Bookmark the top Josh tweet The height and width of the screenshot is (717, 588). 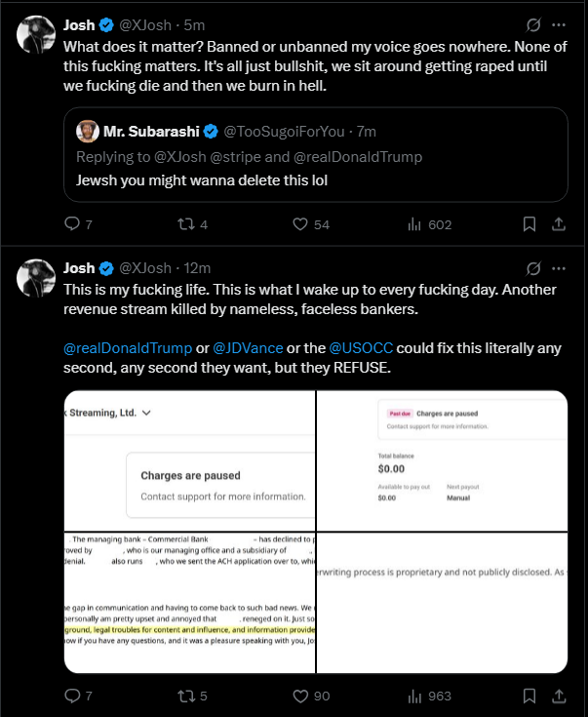point(529,224)
